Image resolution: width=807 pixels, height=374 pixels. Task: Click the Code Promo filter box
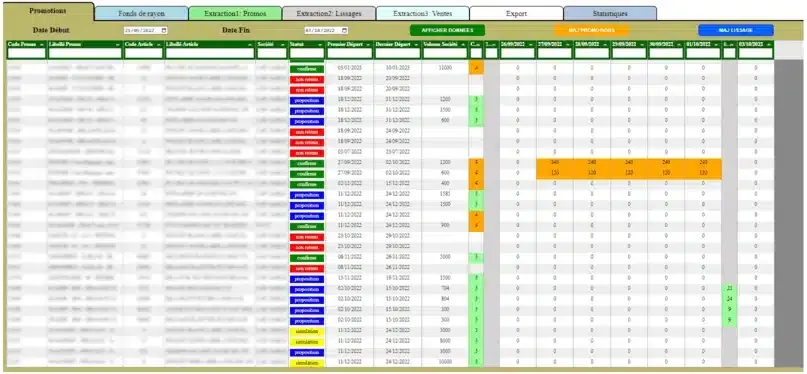pos(27,53)
